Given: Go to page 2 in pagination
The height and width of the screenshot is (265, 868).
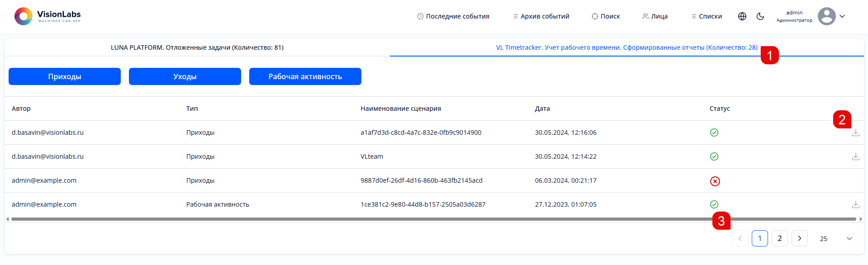Looking at the screenshot, I should point(779,238).
